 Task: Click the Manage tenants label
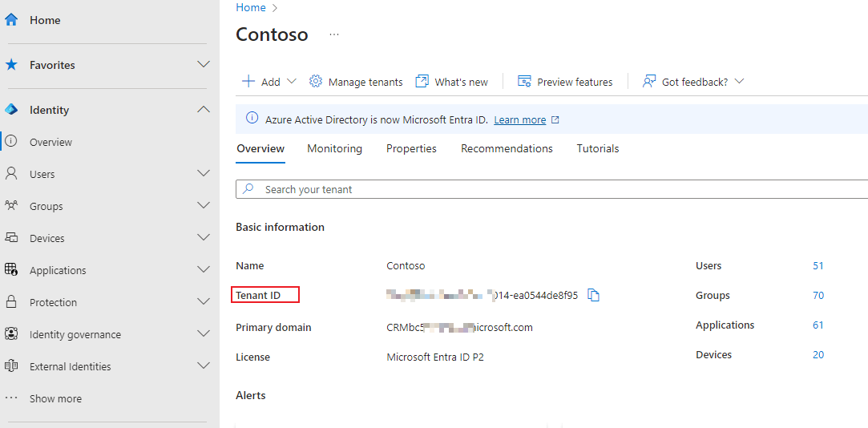point(365,82)
